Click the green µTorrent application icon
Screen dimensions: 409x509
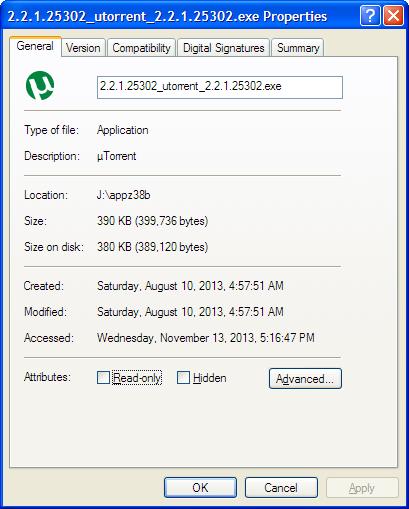point(40,86)
